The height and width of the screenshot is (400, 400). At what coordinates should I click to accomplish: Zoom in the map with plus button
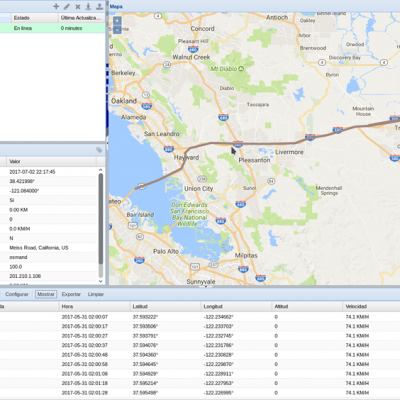(x=117, y=21)
